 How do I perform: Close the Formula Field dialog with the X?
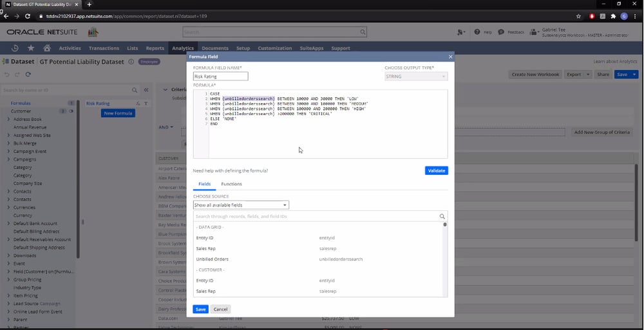pos(451,57)
